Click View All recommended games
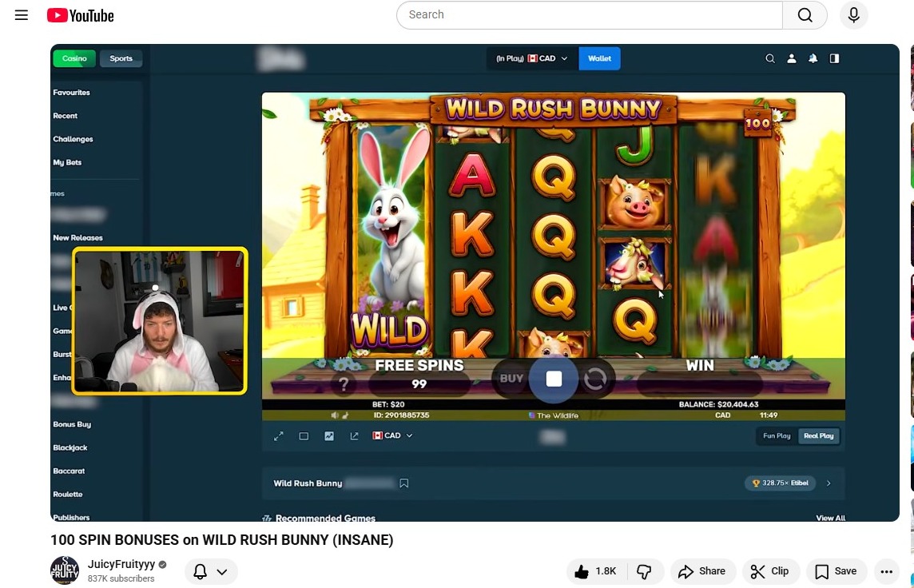Screen dimensions: 914x588 (x=831, y=518)
